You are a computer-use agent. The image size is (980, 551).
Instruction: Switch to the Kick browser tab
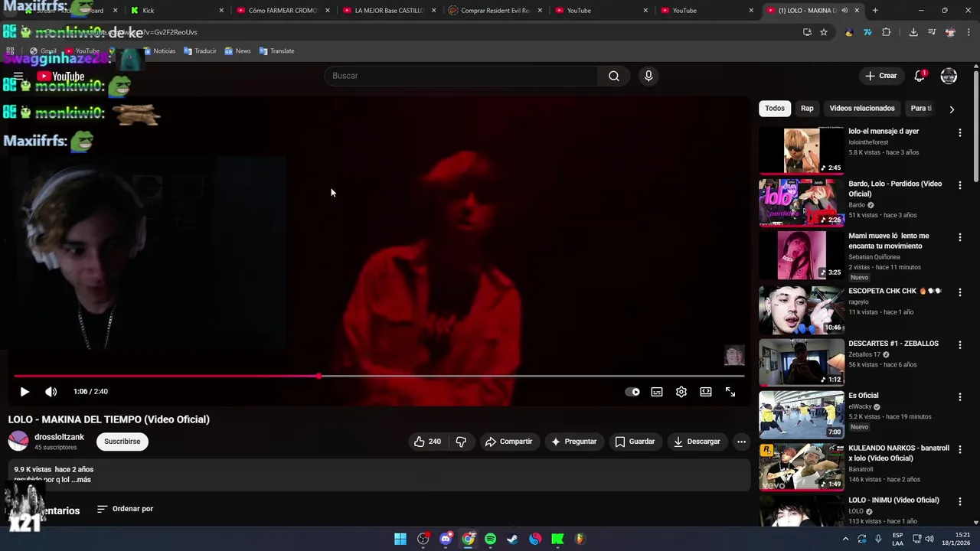pyautogui.click(x=175, y=11)
